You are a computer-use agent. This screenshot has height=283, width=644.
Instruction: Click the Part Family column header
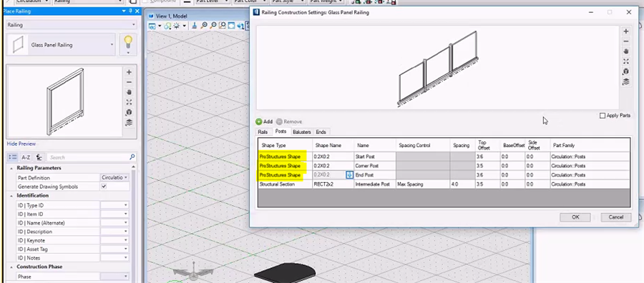[590, 145]
